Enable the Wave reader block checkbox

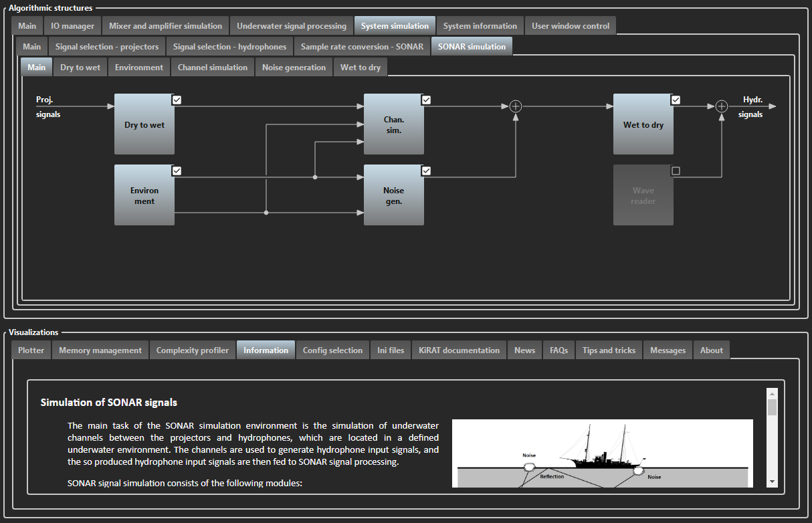[676, 171]
